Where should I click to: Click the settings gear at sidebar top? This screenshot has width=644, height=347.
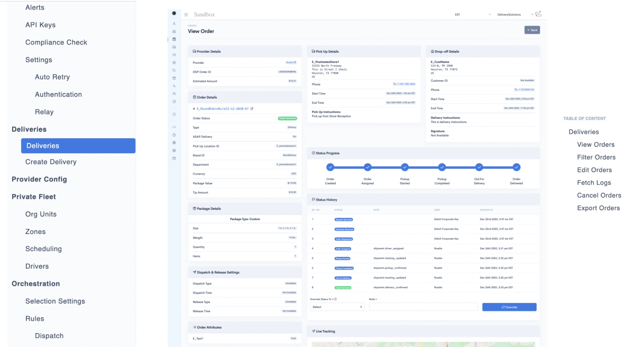[x=174, y=14]
